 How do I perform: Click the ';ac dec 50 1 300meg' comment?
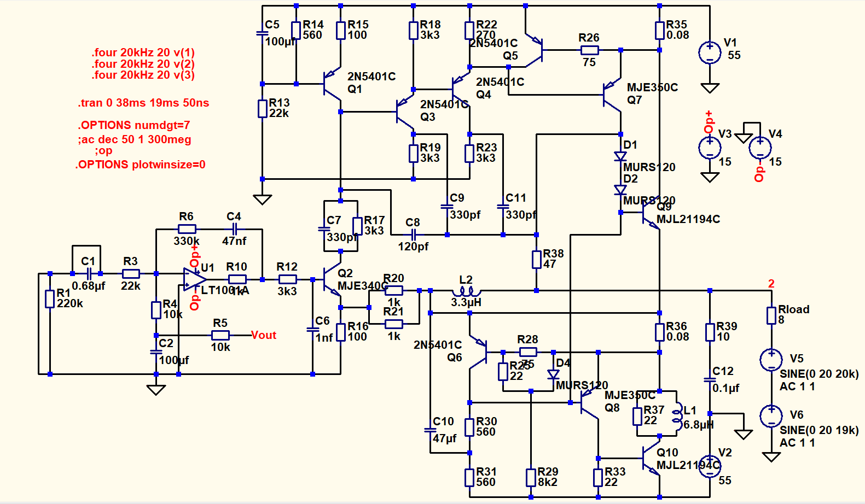[x=135, y=139]
